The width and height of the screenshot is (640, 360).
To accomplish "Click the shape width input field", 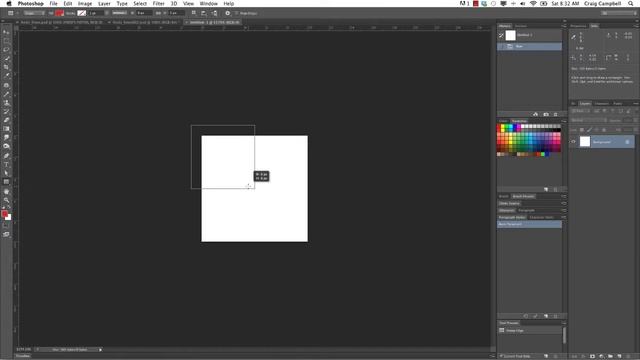I will coord(144,13).
